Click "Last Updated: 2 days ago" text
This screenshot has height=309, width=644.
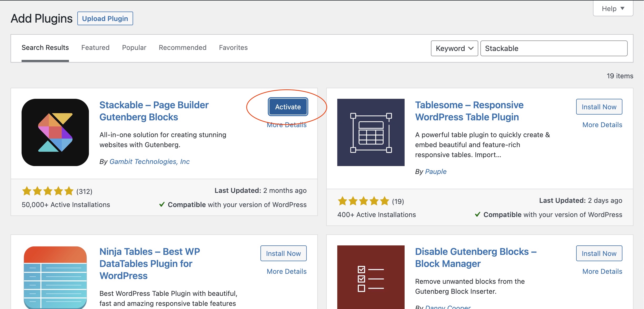tap(581, 200)
